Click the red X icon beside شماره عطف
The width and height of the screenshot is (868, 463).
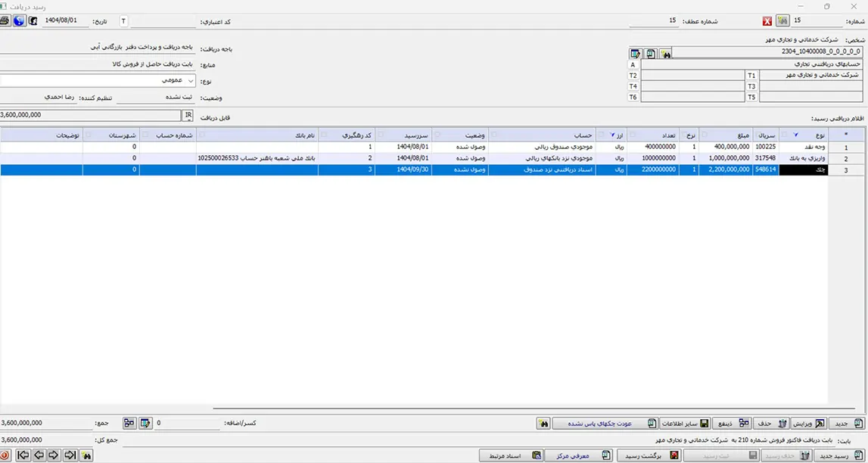click(767, 20)
